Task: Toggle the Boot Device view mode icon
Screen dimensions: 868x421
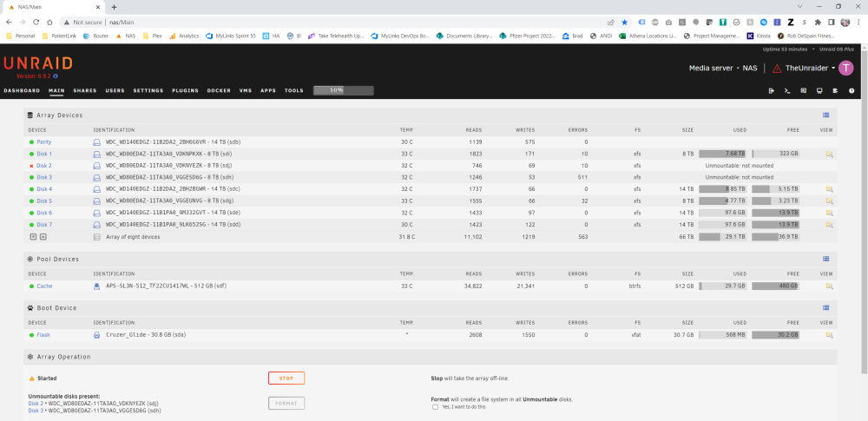Action: 826,307
